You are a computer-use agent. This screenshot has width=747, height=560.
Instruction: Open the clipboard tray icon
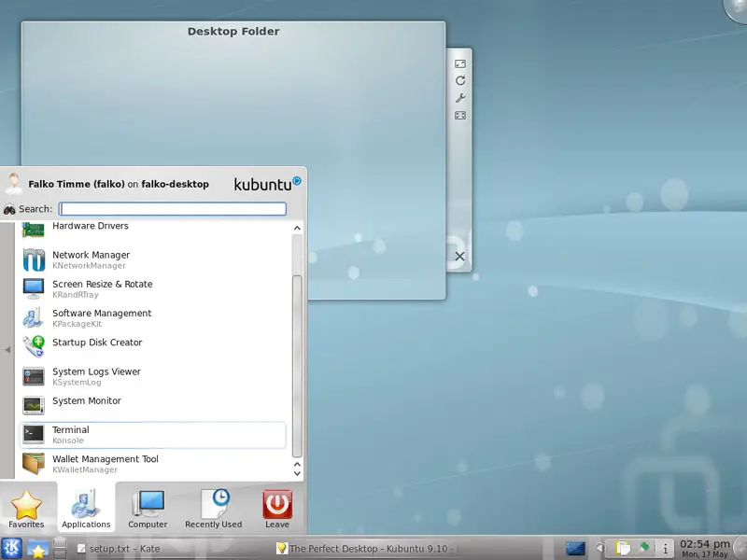623,549
